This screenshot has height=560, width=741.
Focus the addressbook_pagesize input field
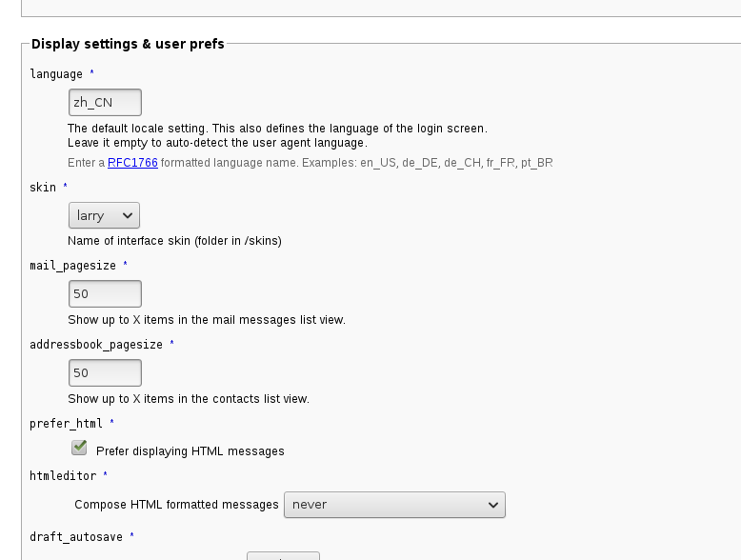[105, 372]
